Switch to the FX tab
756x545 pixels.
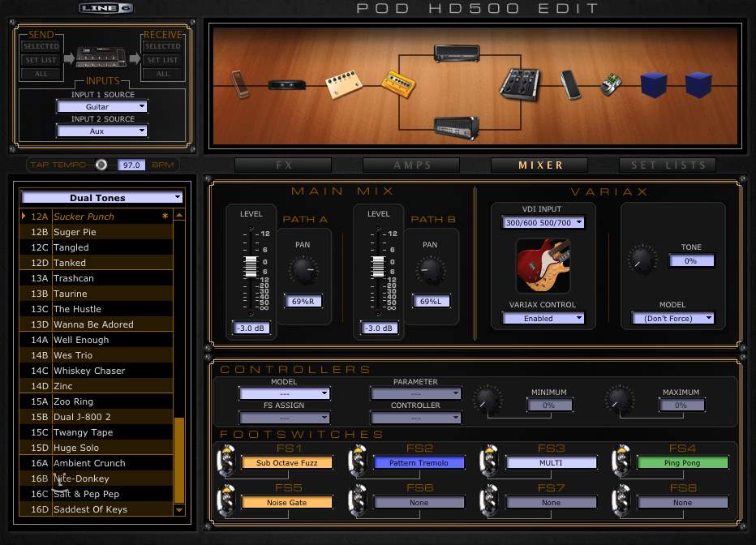pos(284,165)
